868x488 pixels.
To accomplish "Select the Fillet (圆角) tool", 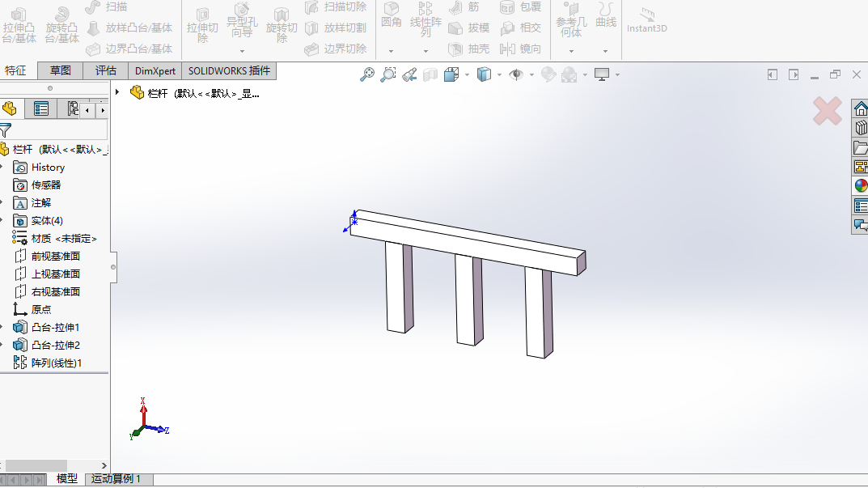I will click(x=392, y=15).
